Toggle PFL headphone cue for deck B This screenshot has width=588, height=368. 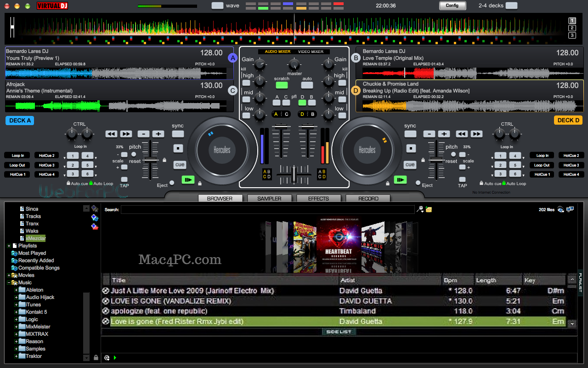[311, 103]
